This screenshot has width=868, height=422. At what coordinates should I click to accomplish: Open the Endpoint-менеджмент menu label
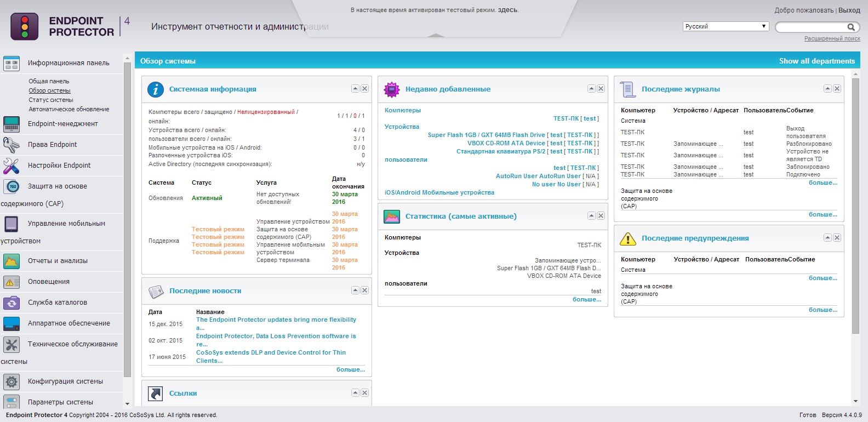click(63, 124)
